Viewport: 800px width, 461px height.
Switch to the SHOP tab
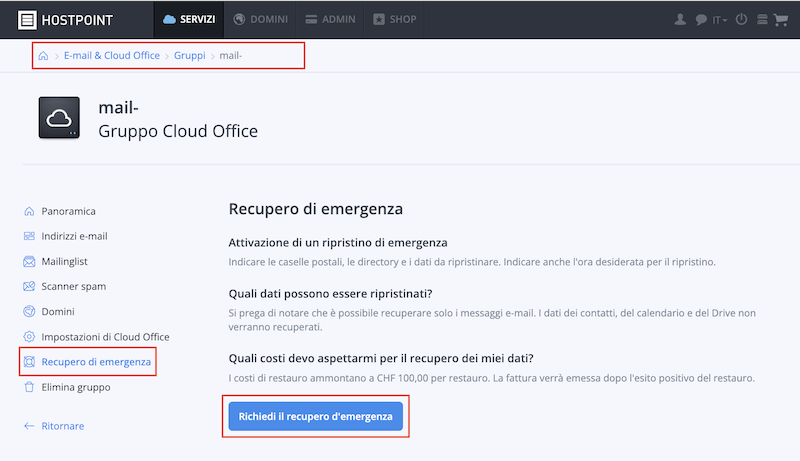pyautogui.click(x=395, y=19)
